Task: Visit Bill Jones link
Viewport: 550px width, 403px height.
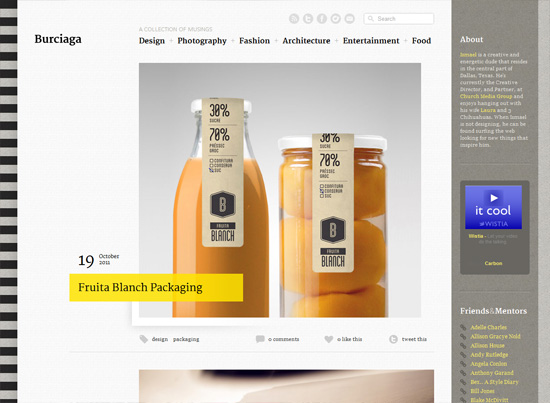Action: coord(482,391)
